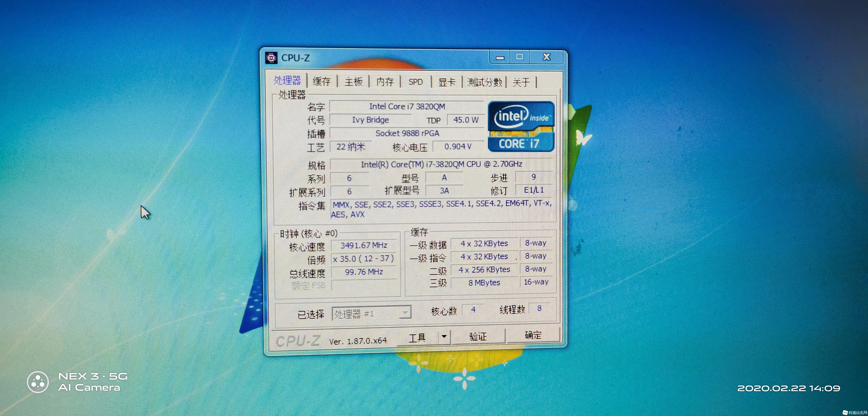Switch to the 缓存 tab

(322, 81)
